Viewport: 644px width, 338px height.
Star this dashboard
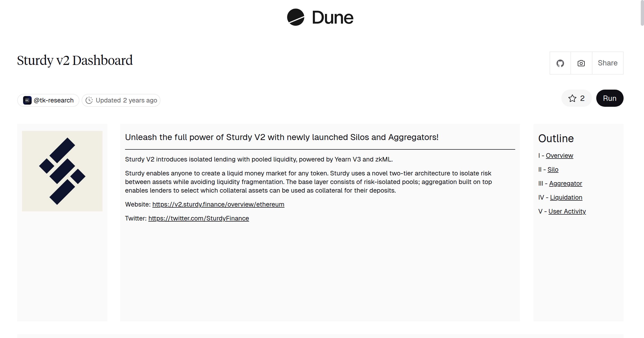[x=576, y=98]
